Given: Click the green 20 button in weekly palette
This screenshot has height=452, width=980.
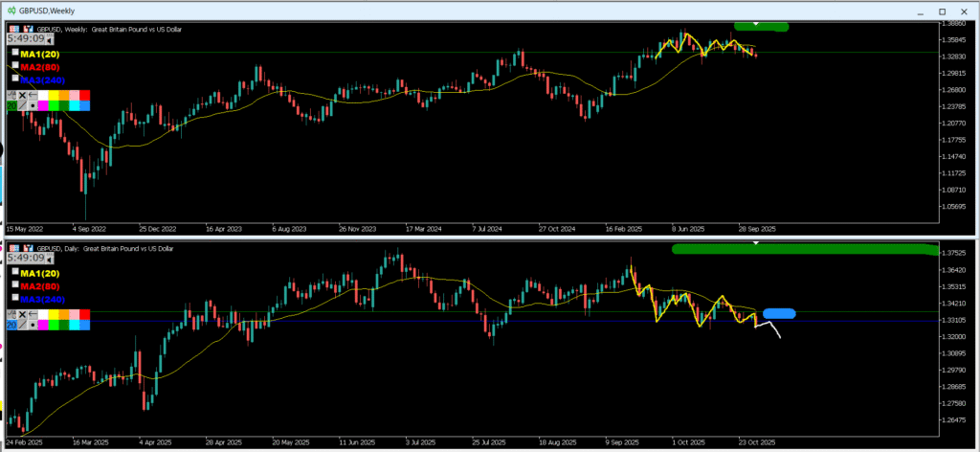Looking at the screenshot, I should pyautogui.click(x=11, y=105).
